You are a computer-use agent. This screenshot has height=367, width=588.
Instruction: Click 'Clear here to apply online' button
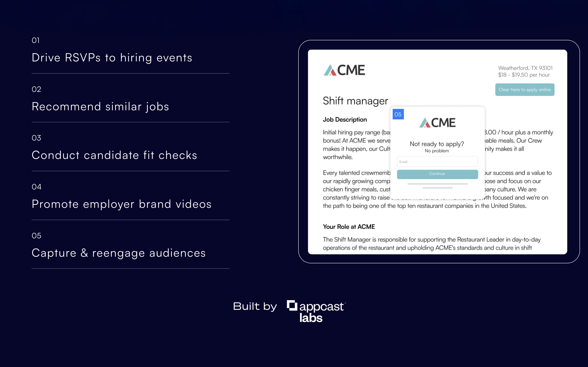(x=525, y=90)
